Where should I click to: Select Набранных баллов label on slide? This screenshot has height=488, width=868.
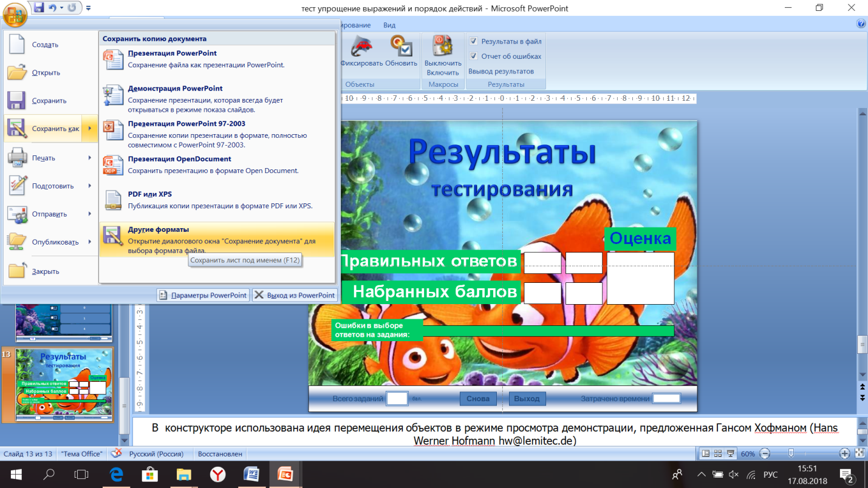point(431,292)
